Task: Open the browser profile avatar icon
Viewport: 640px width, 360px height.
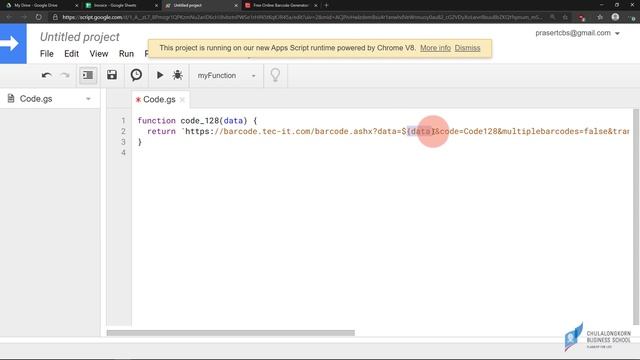Action: click(616, 17)
